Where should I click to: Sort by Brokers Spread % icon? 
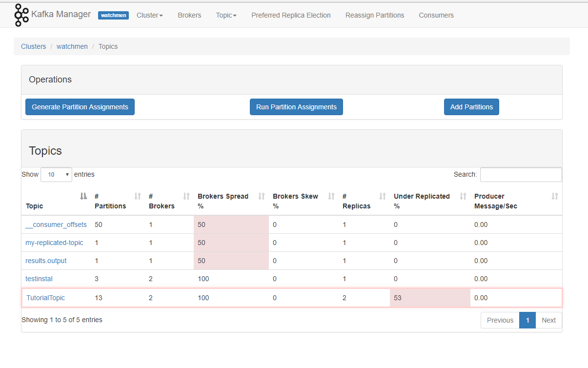point(262,196)
